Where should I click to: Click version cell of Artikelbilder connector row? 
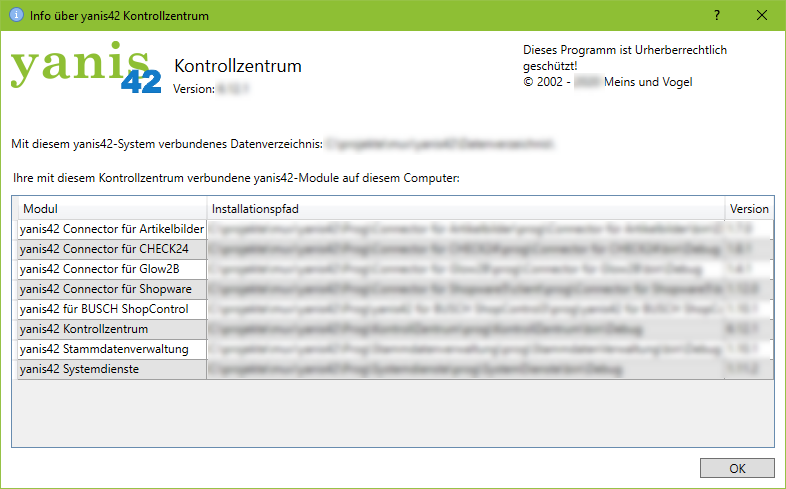749,229
